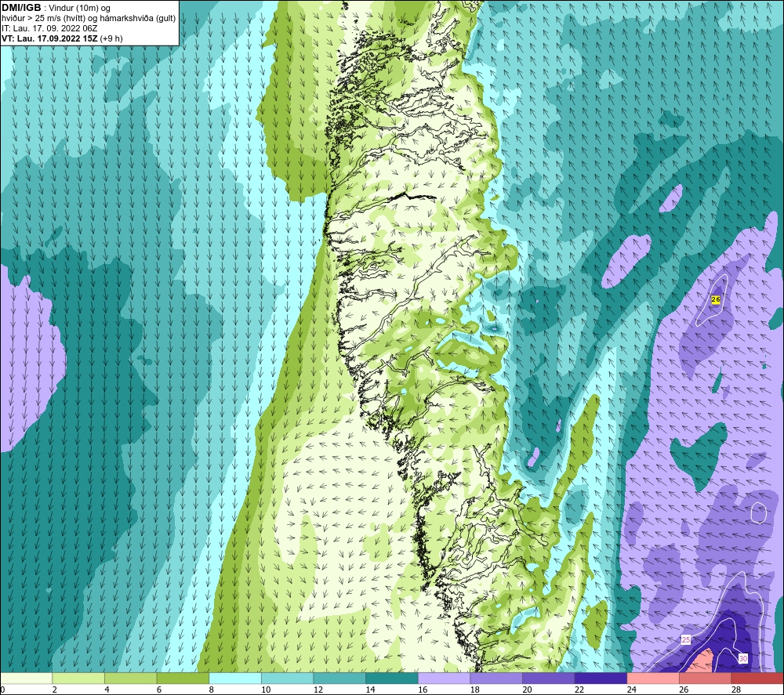Click the '30' gust contour label
Viewport: 784px width, 695px height.
743,658
